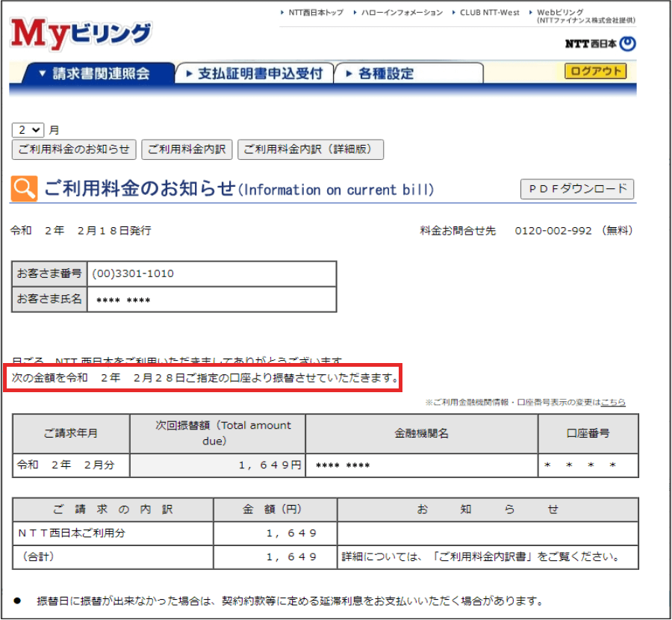The height and width of the screenshot is (620, 672).
Task: Click the Myビリング logo
Action: (x=81, y=34)
